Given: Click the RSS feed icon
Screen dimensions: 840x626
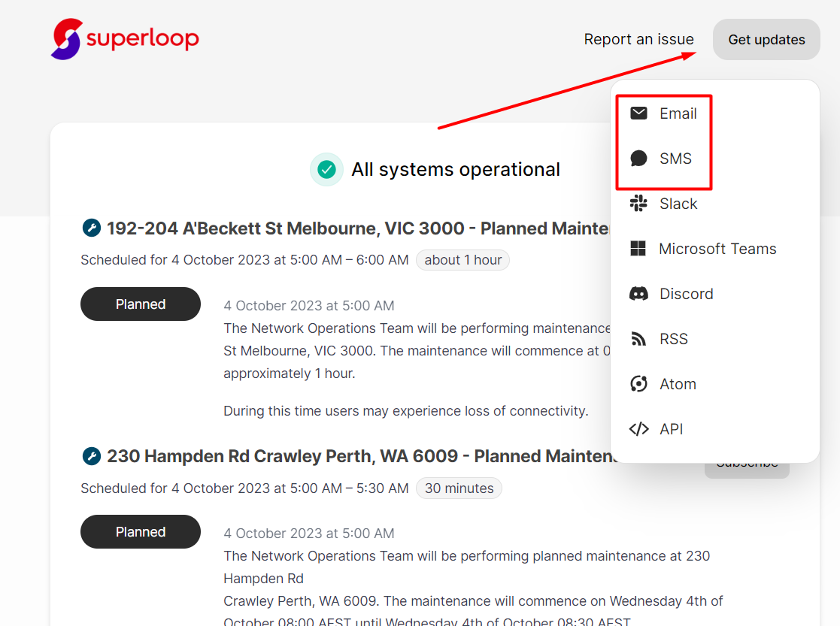Looking at the screenshot, I should coord(638,339).
